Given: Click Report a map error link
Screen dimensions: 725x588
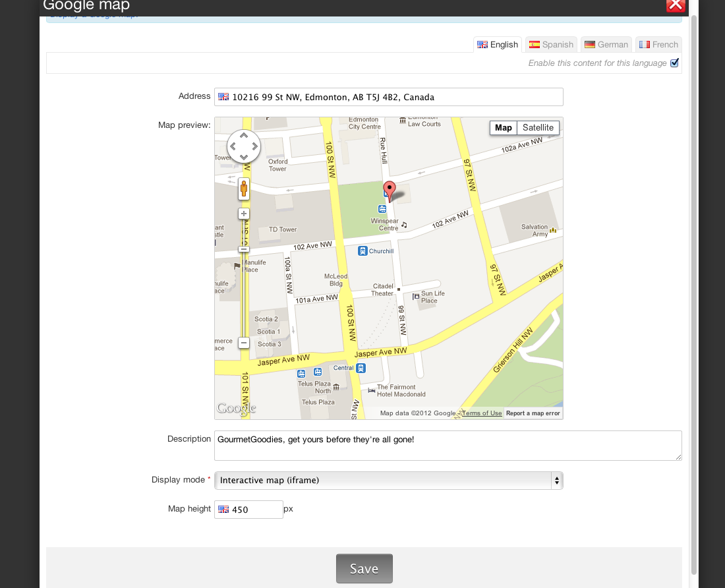Looking at the screenshot, I should tap(533, 413).
